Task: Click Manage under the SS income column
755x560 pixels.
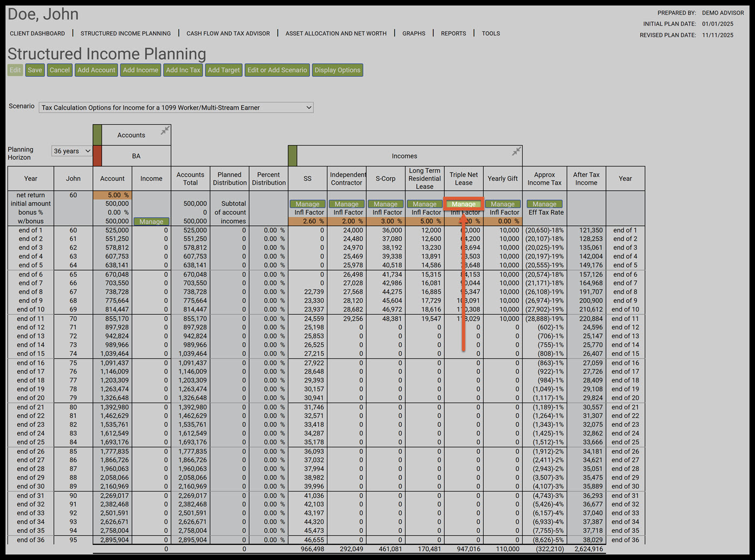Action: (307, 204)
